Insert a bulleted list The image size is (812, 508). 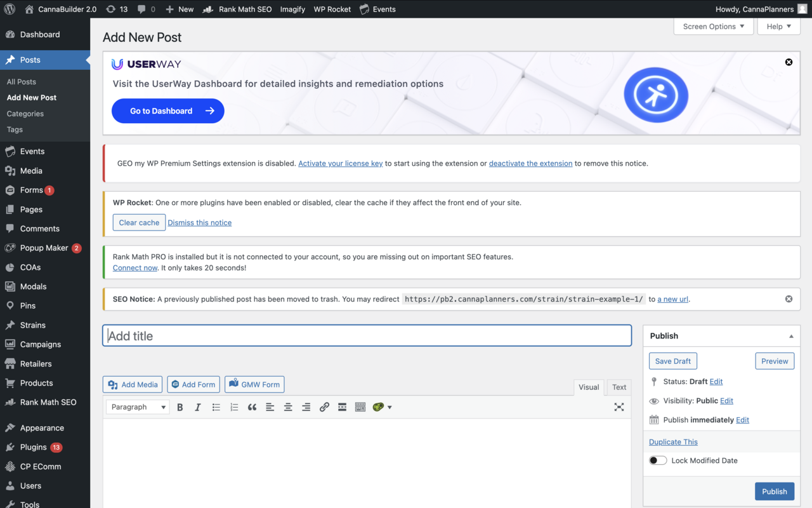point(216,407)
